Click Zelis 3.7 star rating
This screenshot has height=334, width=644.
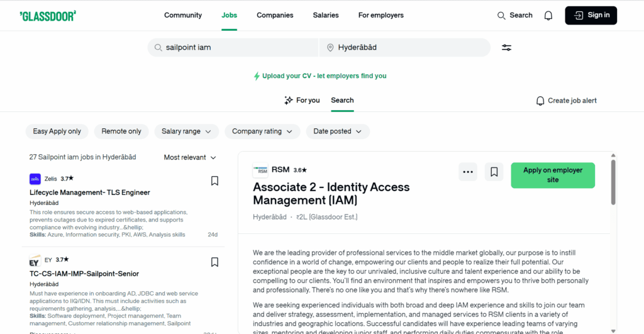tap(67, 179)
